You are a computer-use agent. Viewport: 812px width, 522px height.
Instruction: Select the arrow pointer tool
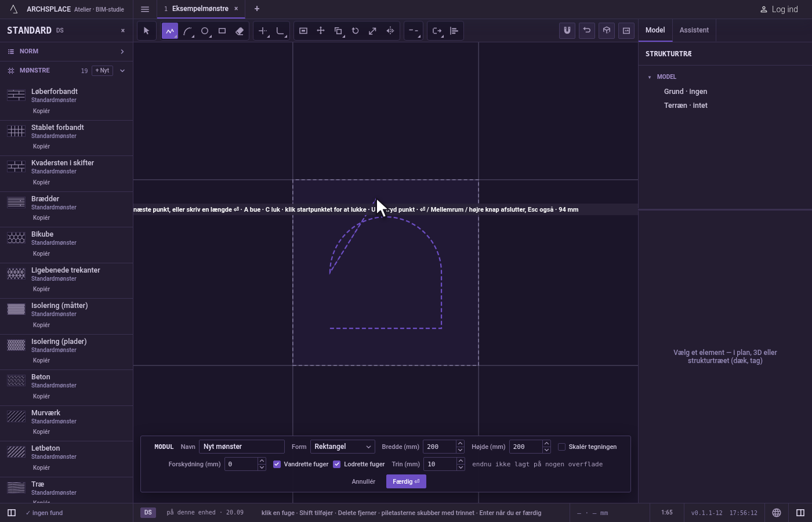[x=146, y=31]
